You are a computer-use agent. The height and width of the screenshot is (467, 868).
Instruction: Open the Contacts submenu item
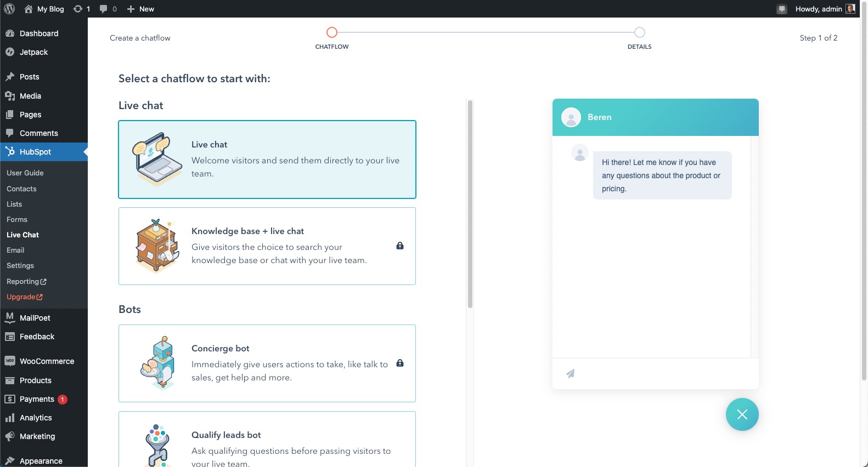pyautogui.click(x=21, y=189)
